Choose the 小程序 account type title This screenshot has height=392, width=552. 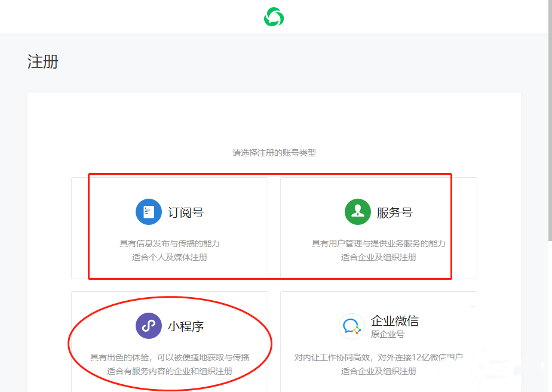(186, 326)
